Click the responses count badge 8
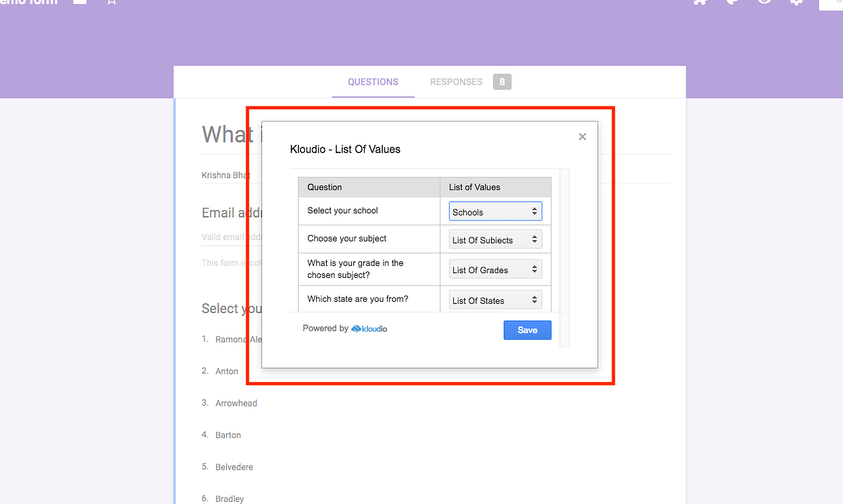The height and width of the screenshot is (504, 843). [x=502, y=82]
